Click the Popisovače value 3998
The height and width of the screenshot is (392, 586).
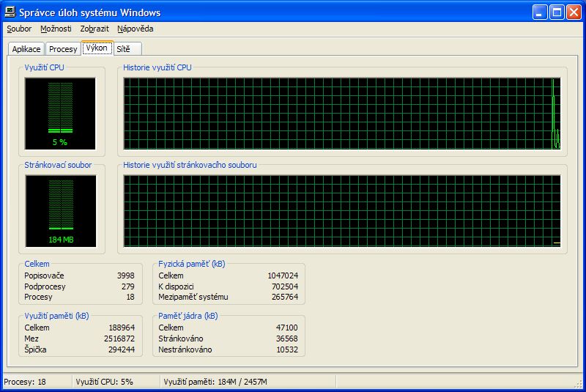[x=125, y=275]
